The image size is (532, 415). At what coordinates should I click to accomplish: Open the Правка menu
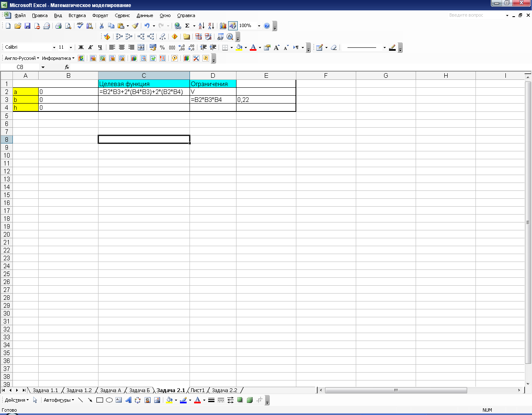coord(40,15)
